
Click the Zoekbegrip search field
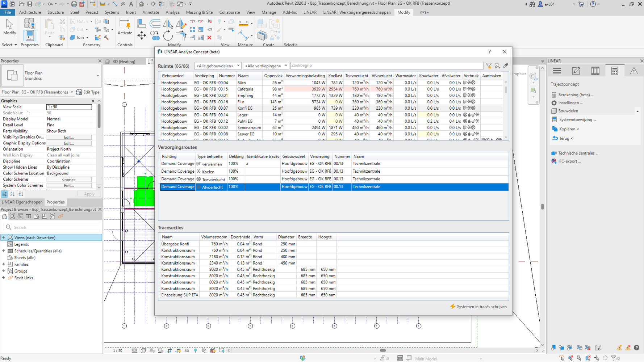[x=386, y=66]
